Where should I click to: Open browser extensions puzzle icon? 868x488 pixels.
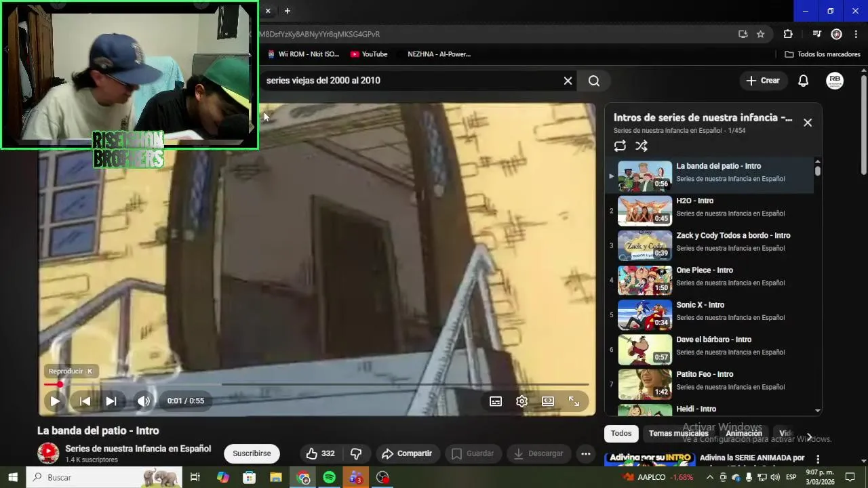click(788, 34)
